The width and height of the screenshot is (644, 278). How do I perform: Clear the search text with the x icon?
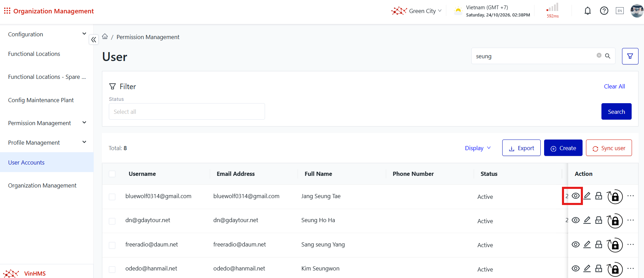pyautogui.click(x=599, y=56)
